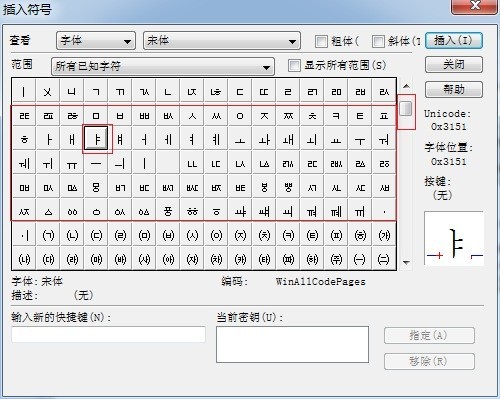Select the ㄹ symbol cell
The height and width of the screenshot is (399, 500).
[x=288, y=92]
